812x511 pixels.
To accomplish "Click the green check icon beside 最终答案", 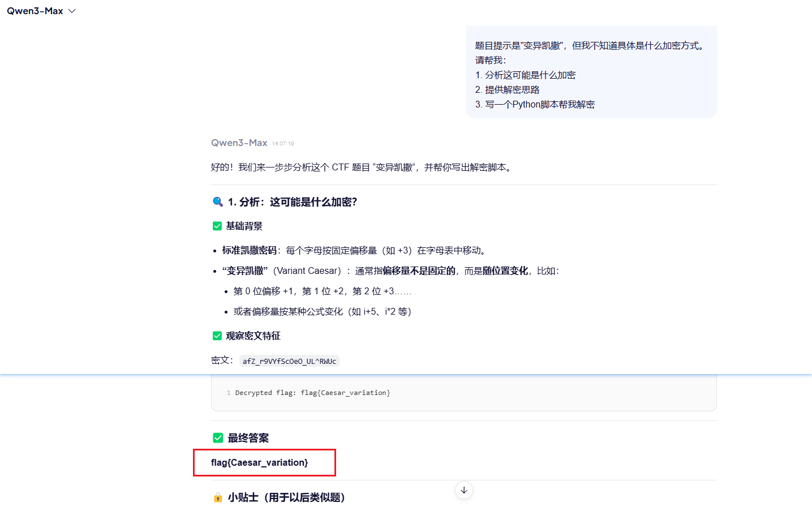I will pyautogui.click(x=218, y=437).
